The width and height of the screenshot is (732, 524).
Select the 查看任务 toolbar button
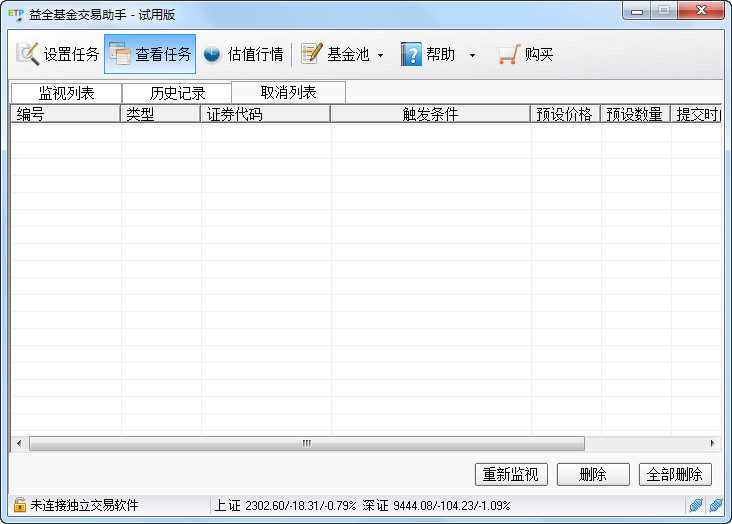tap(150, 54)
